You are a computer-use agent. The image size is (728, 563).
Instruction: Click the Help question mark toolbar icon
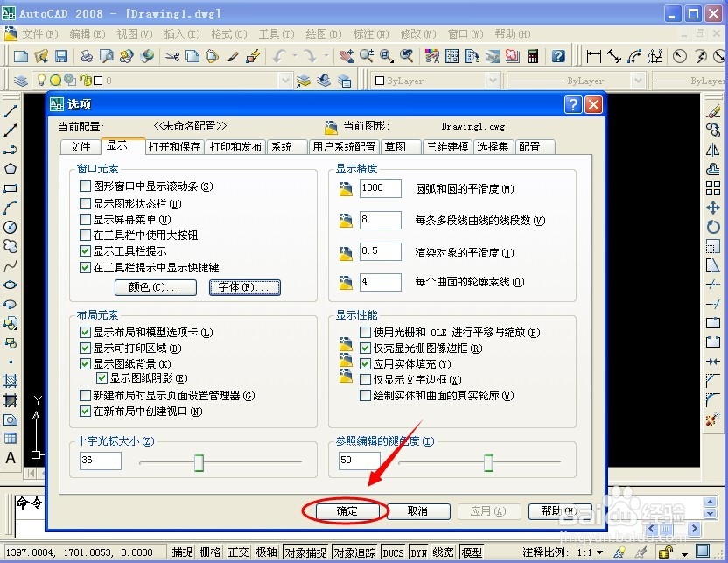[558, 56]
